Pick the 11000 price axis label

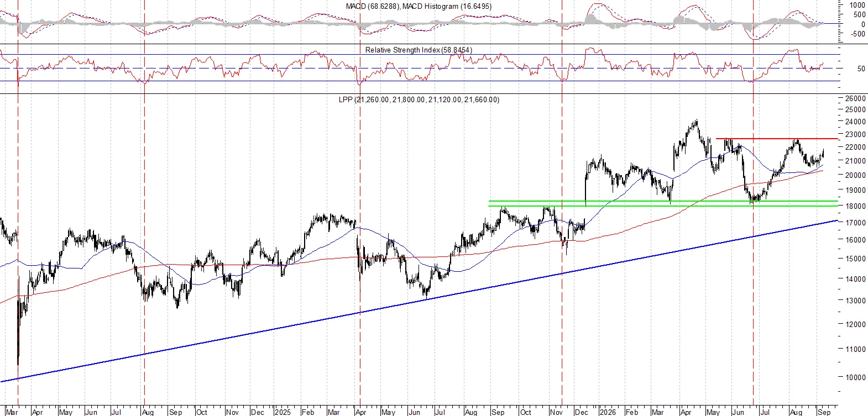tap(855, 349)
